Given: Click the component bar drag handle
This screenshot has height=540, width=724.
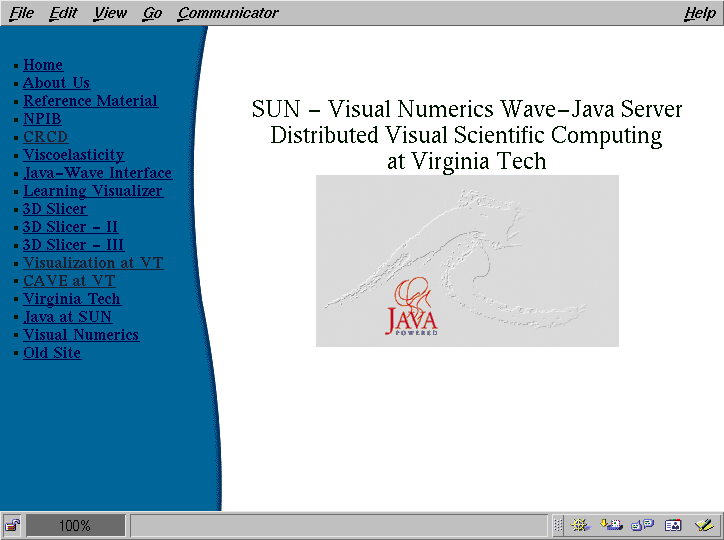Looking at the screenshot, I should pyautogui.click(x=558, y=525).
